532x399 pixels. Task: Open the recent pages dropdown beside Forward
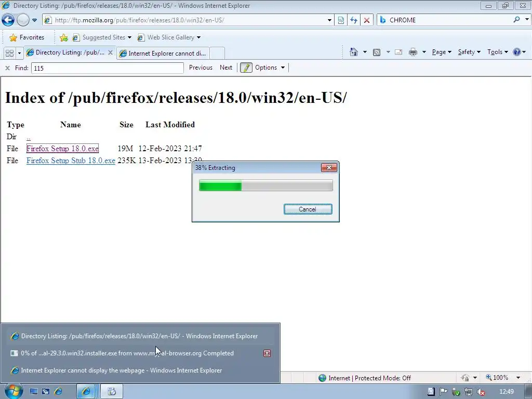[x=34, y=20]
